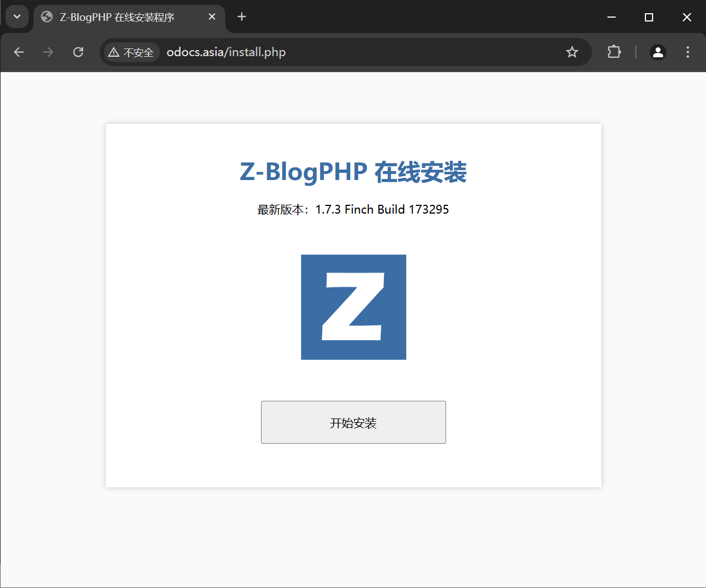Open a new tab with plus button
The height and width of the screenshot is (588, 706).
(242, 17)
